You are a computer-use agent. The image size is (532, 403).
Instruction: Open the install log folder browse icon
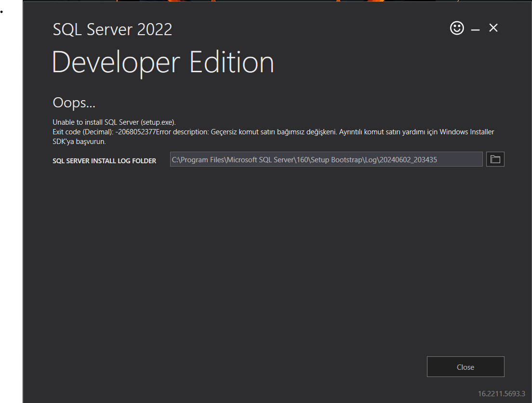(x=495, y=159)
